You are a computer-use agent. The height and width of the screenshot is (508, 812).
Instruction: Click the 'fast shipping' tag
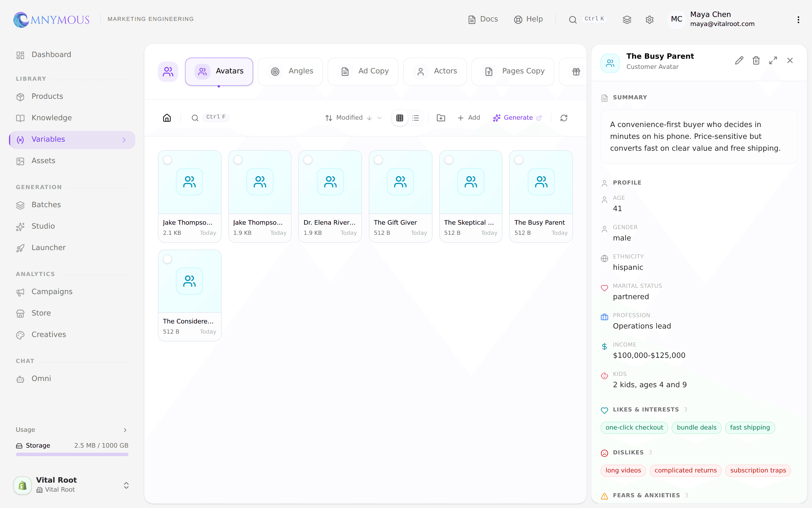pos(750,428)
